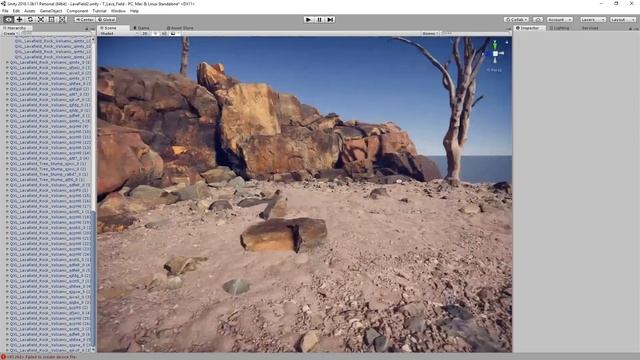Open the Assets menu
This screenshot has width=640, height=360.
30,11
